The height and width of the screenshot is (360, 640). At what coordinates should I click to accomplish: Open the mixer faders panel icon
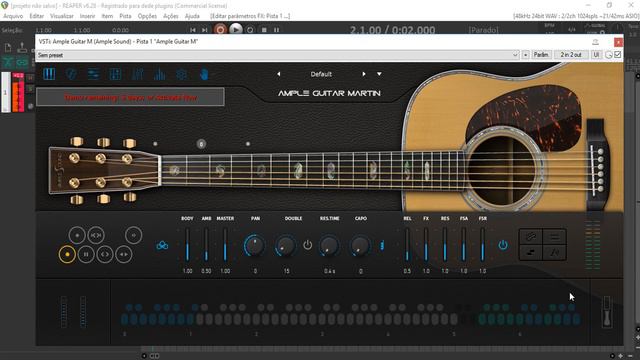pos(138,74)
